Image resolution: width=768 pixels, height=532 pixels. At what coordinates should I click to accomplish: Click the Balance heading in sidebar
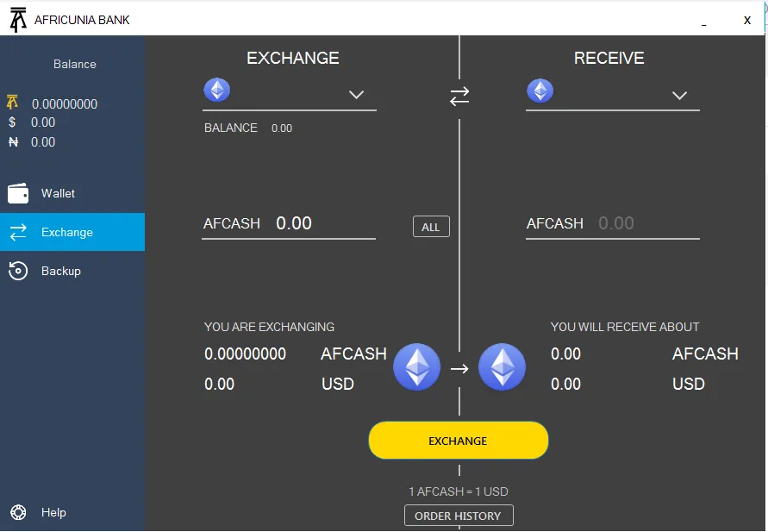click(75, 64)
